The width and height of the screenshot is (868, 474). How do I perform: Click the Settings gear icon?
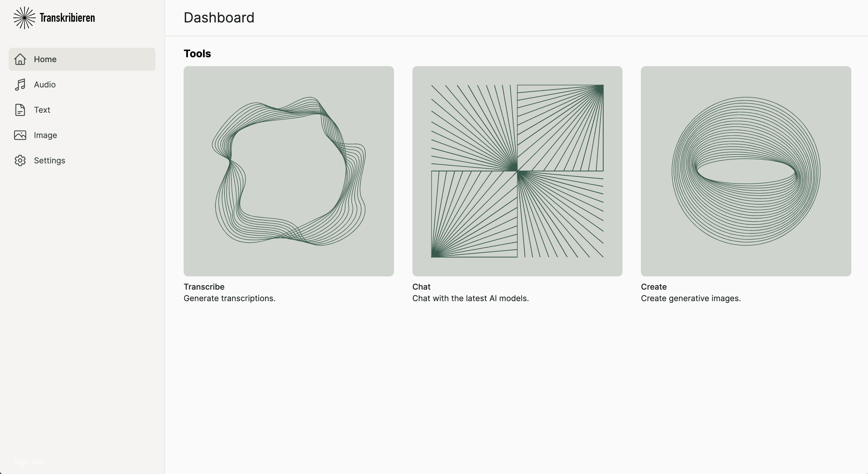[x=20, y=160]
